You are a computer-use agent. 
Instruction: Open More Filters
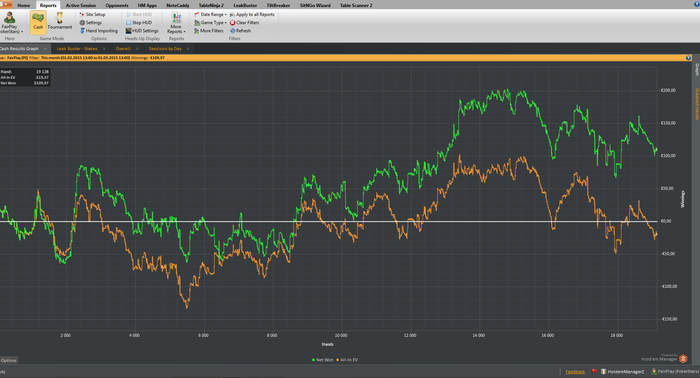pyautogui.click(x=208, y=31)
